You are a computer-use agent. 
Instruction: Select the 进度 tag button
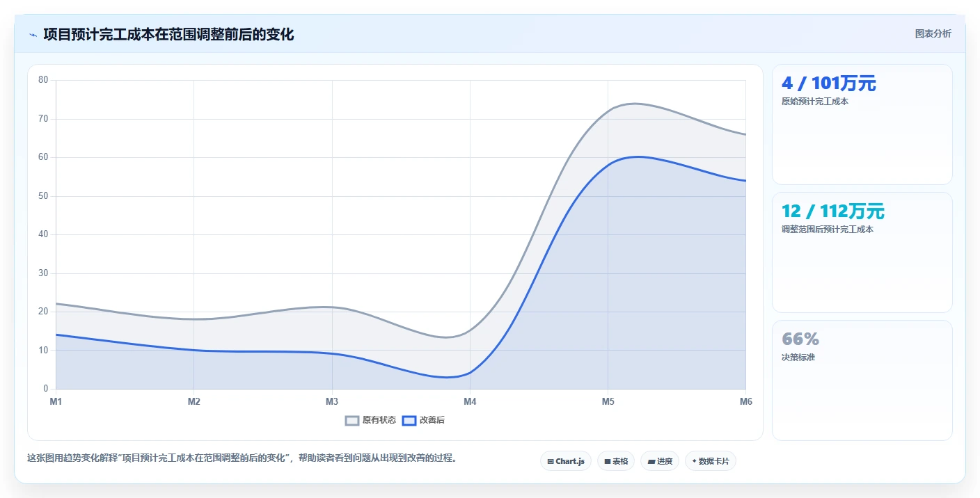(x=660, y=461)
